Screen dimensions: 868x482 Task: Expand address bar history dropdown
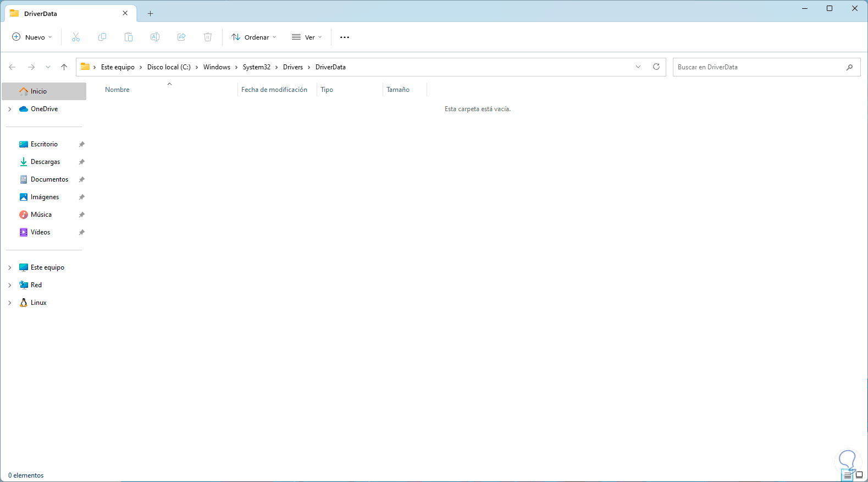638,67
